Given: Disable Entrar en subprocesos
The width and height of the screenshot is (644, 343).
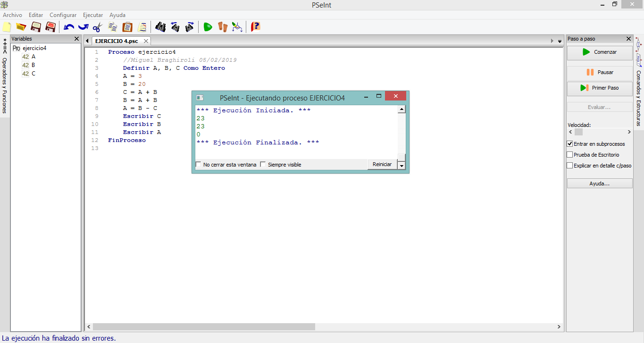Looking at the screenshot, I should 569,144.
